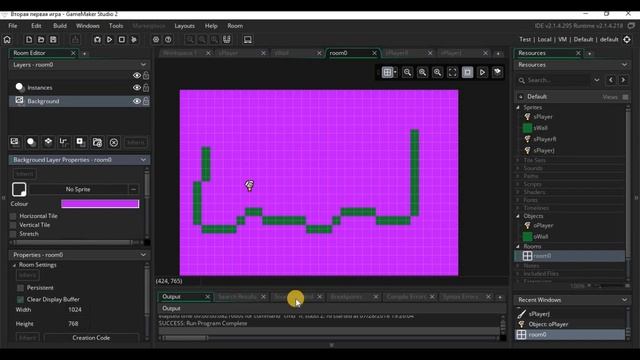Open the File menu

pyautogui.click(x=13, y=26)
